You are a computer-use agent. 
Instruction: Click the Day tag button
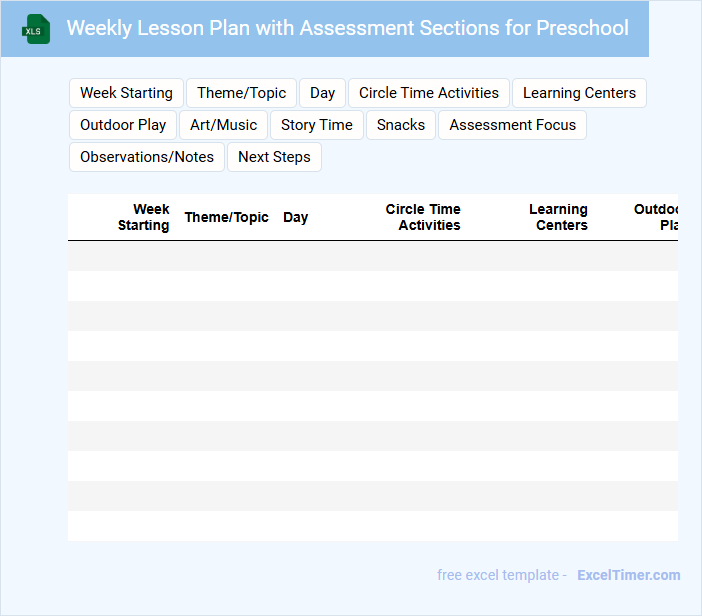click(322, 93)
